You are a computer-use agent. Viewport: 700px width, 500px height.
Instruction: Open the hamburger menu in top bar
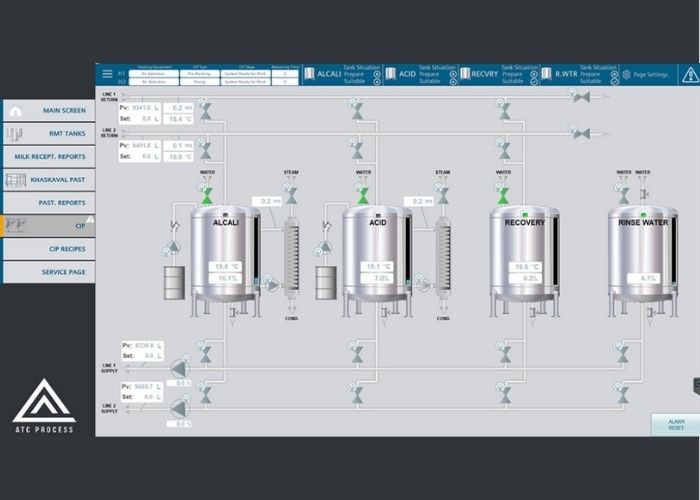[x=108, y=74]
